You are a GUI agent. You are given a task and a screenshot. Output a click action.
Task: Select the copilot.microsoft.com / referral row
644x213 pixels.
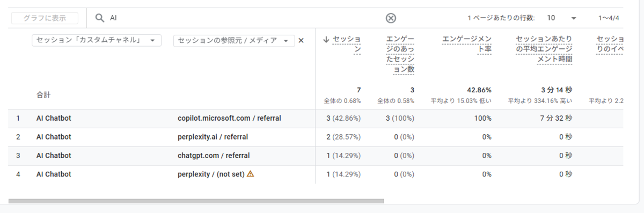316,118
